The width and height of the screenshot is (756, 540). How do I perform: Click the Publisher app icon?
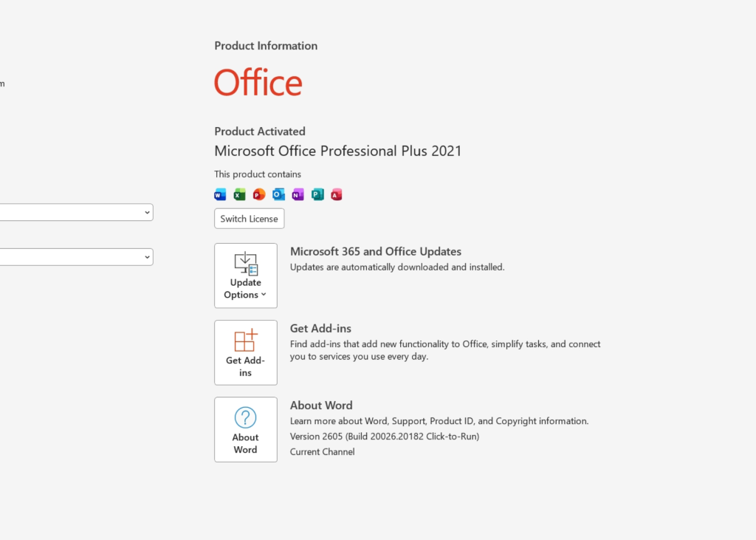click(317, 194)
